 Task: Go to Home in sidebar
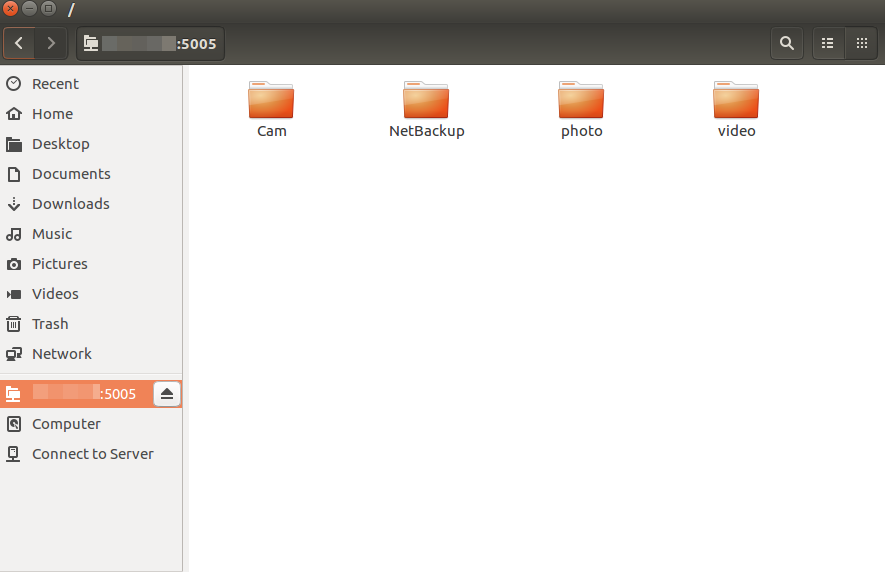point(91,113)
